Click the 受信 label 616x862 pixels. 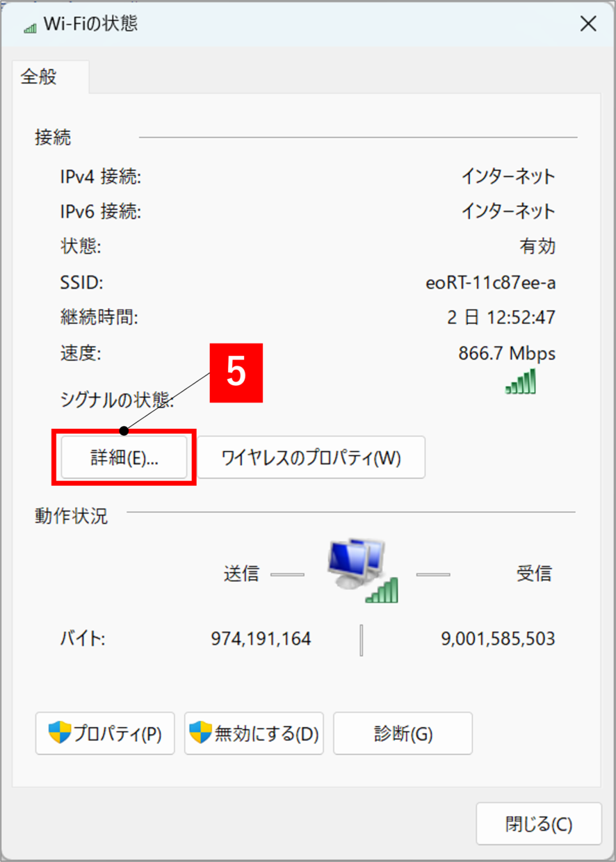pyautogui.click(x=534, y=574)
